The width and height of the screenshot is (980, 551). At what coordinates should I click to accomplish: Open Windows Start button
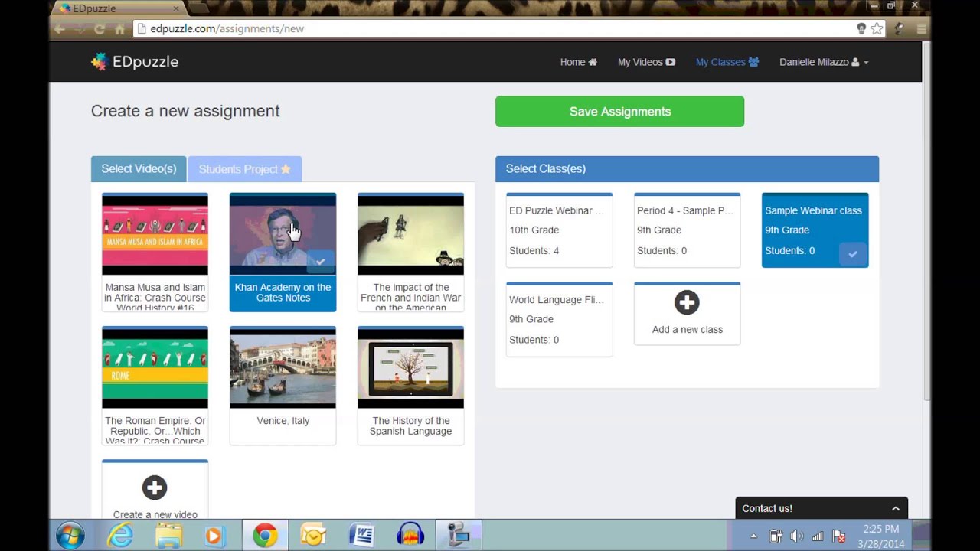70,535
